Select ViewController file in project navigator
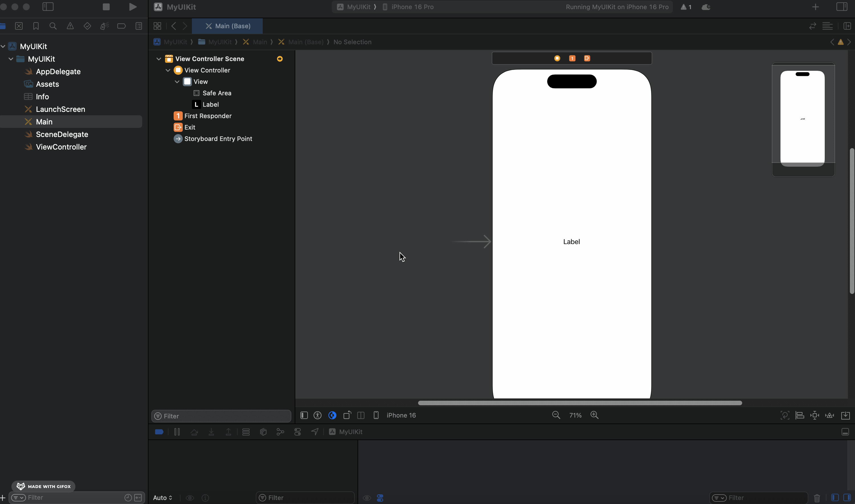The image size is (855, 504). click(61, 147)
